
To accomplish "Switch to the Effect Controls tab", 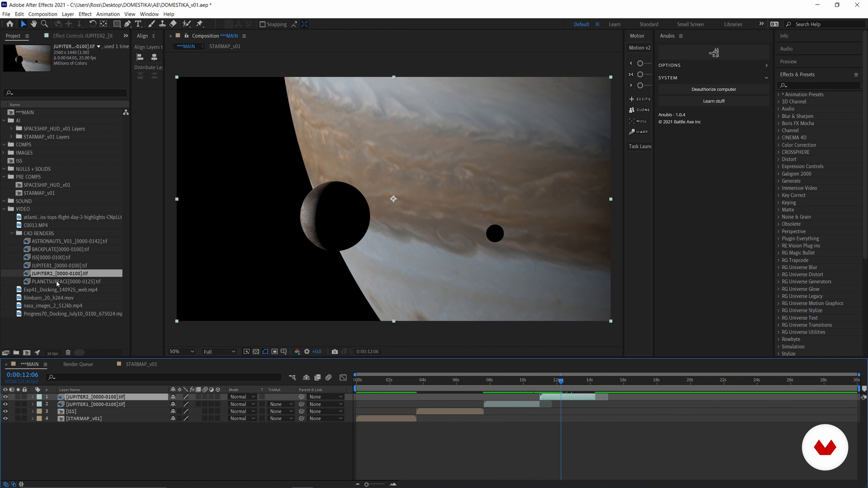I will pyautogui.click(x=83, y=36).
